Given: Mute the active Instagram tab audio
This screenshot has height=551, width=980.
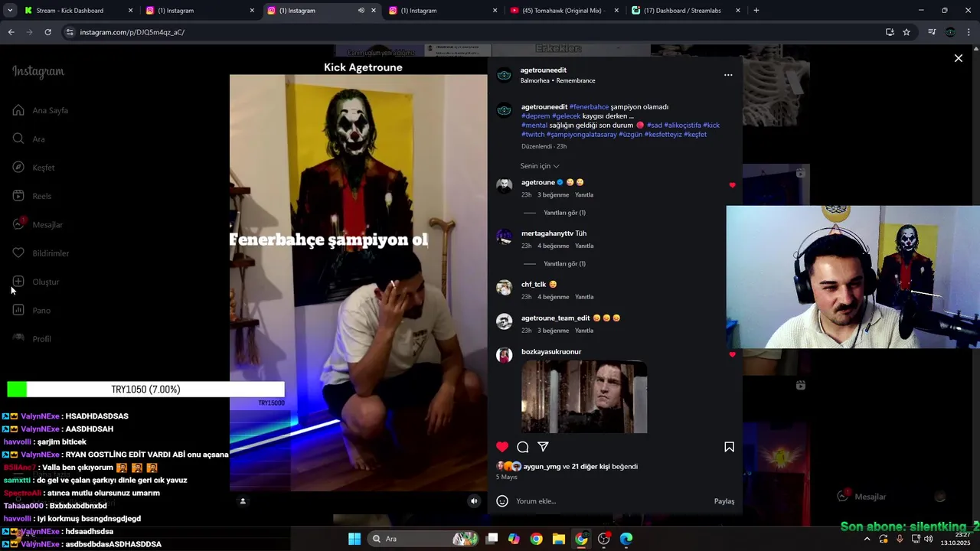Looking at the screenshot, I should click(361, 11).
